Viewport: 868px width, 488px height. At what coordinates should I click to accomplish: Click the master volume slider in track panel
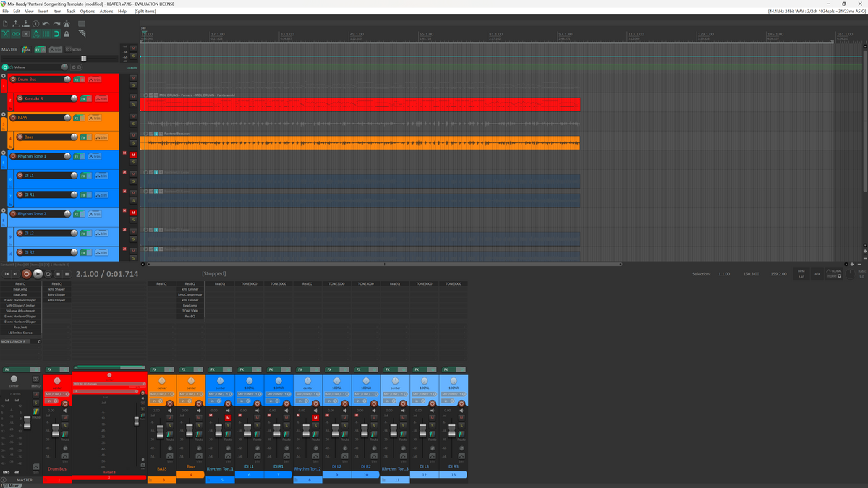[x=83, y=59]
